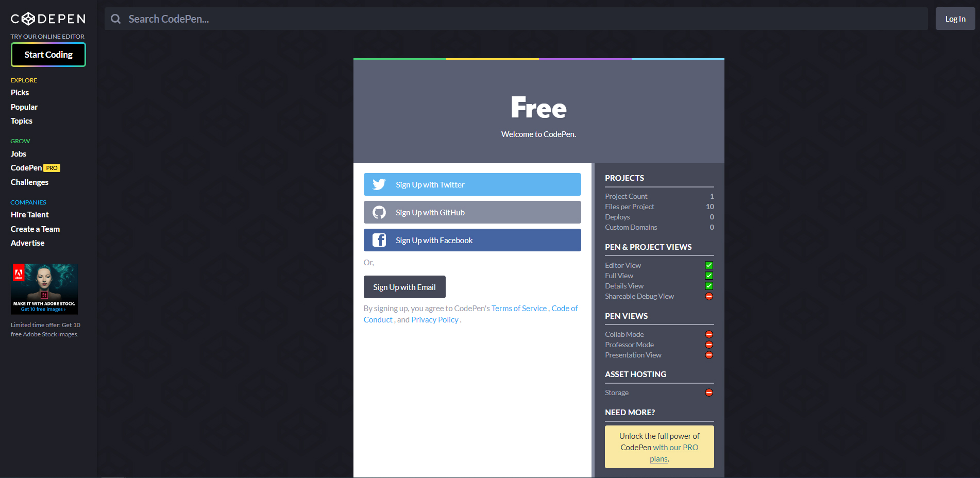Open the Jobs page
980x478 pixels.
pos(19,154)
